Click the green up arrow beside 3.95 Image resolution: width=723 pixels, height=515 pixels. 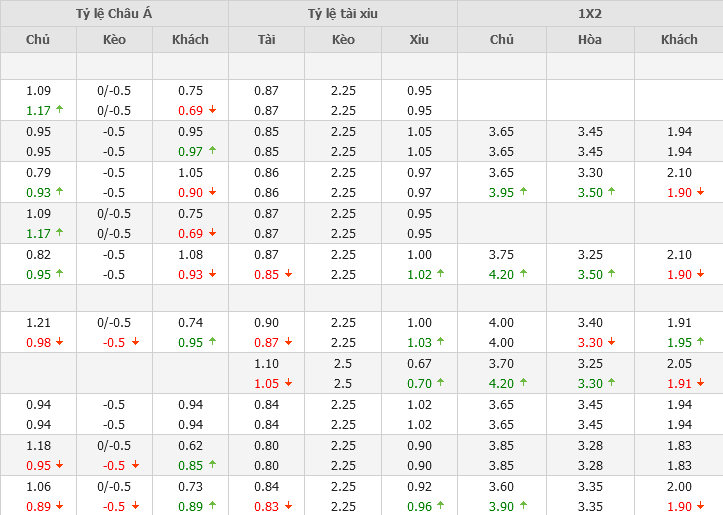point(522,192)
